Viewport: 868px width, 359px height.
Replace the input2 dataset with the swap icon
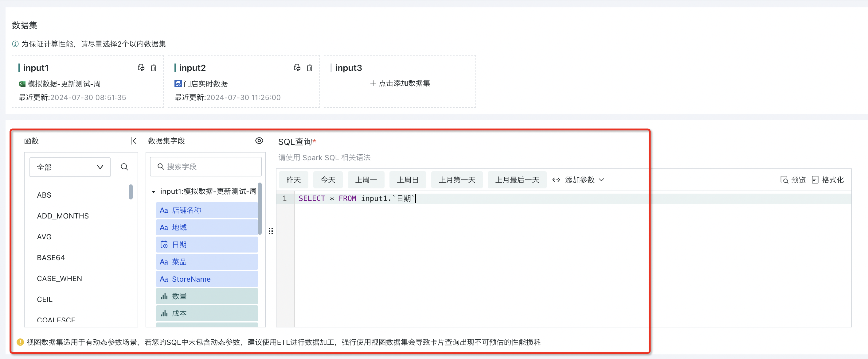click(297, 68)
